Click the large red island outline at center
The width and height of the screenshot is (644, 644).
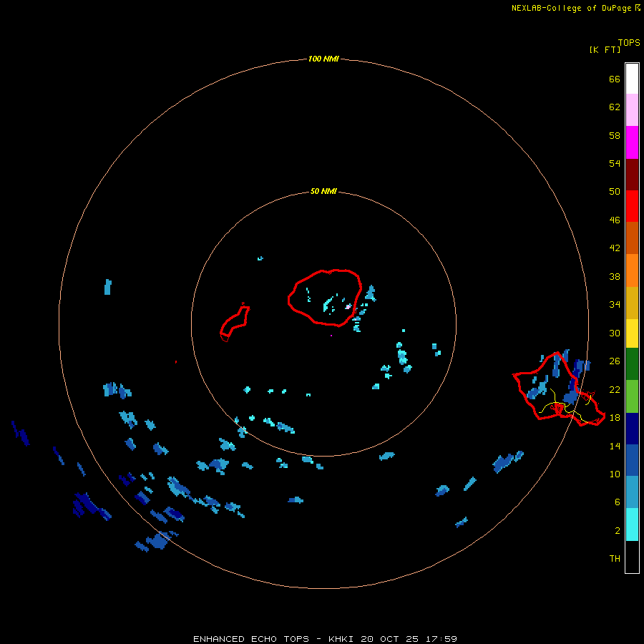click(325, 298)
